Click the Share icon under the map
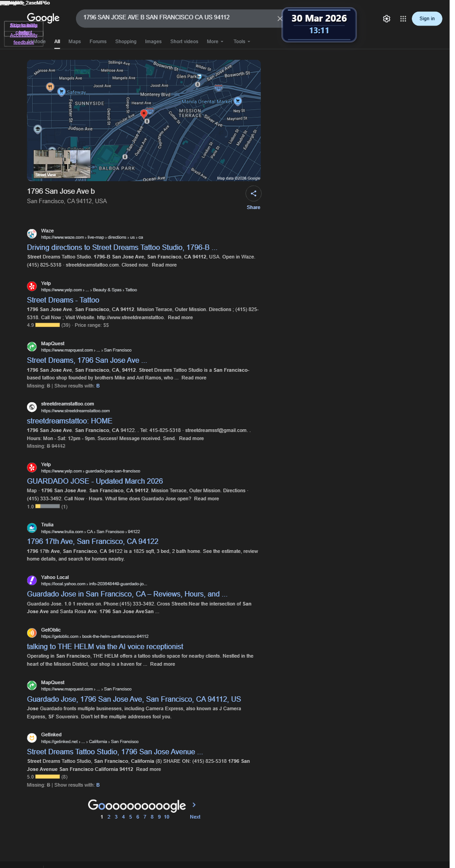 pos(254,193)
